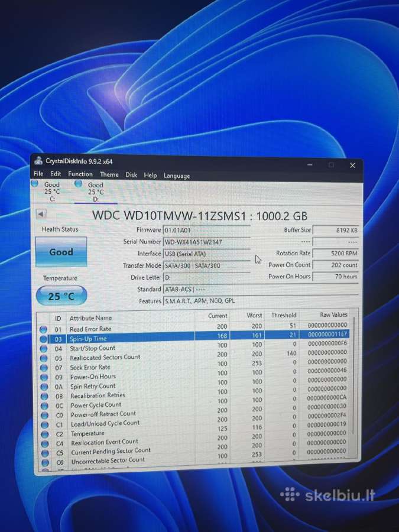Click the Rotation Rate value 5200 RPM

[x=335, y=253]
